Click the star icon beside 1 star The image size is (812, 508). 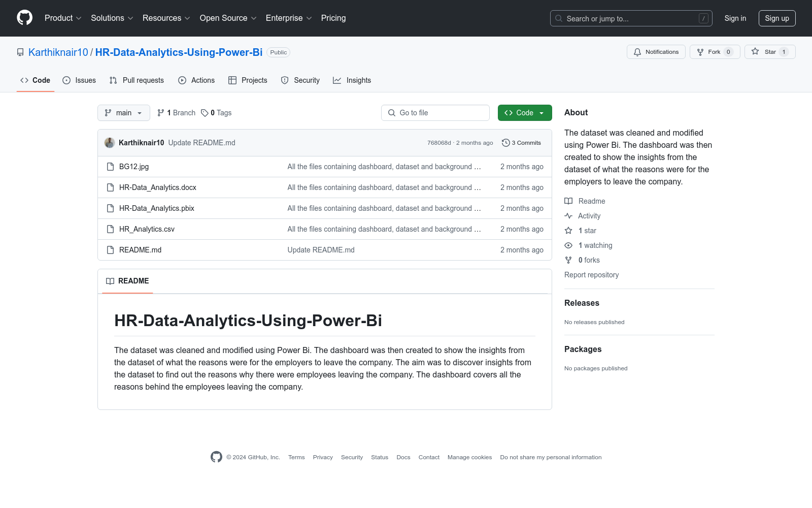[x=568, y=231]
